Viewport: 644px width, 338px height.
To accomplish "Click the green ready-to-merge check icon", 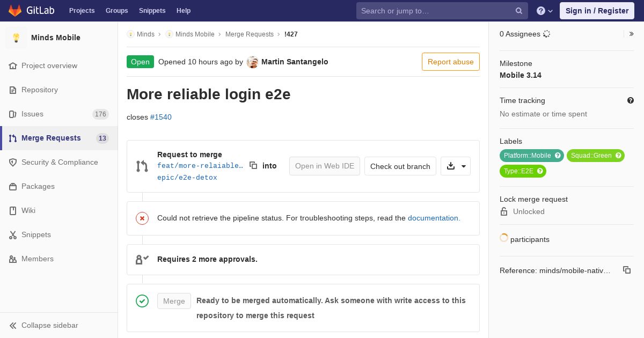I will [142, 301].
